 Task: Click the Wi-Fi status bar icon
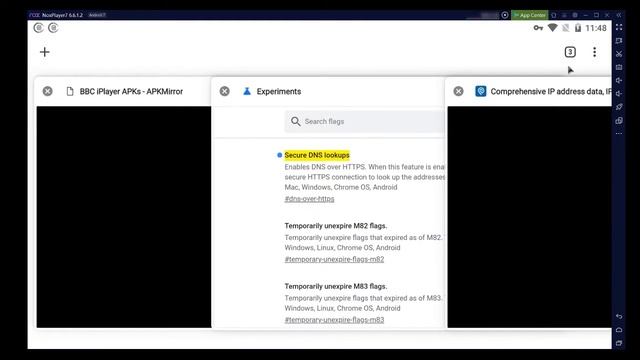pyautogui.click(x=552, y=28)
